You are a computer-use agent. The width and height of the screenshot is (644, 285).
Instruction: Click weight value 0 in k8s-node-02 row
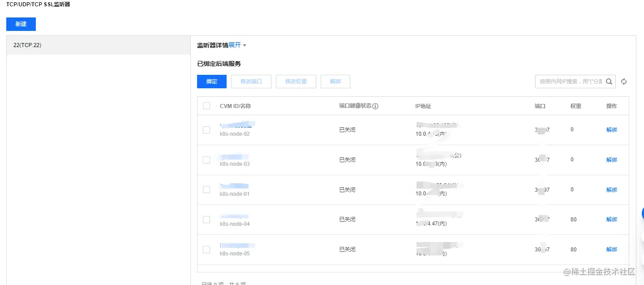pos(572,130)
